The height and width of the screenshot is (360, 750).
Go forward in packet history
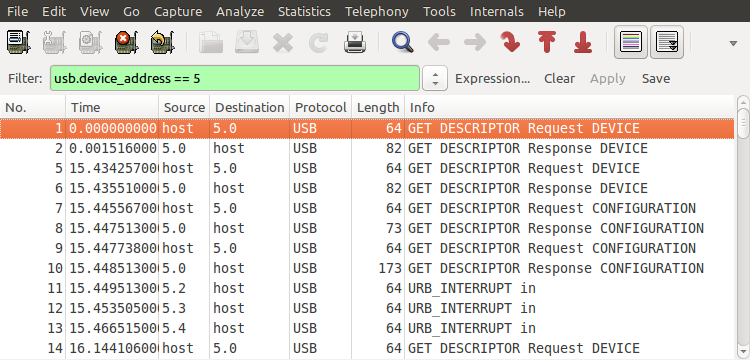point(474,43)
